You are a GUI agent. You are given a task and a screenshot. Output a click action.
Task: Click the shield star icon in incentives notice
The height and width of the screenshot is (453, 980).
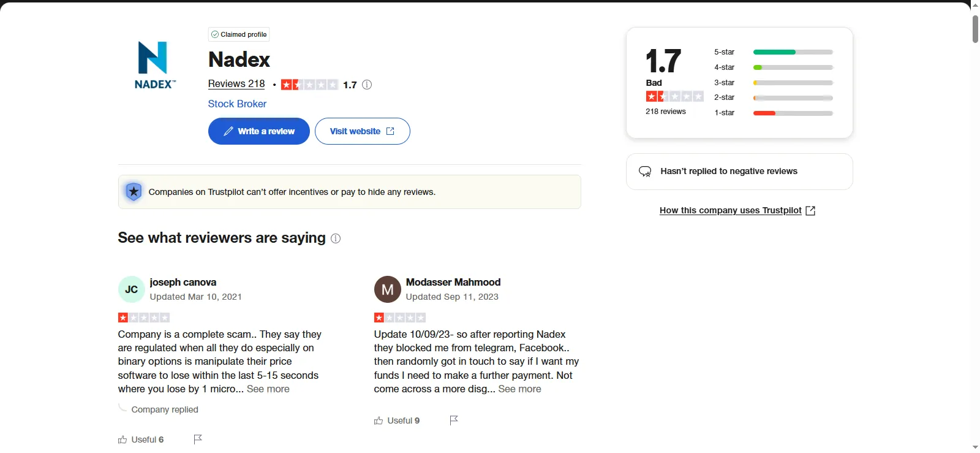(134, 192)
